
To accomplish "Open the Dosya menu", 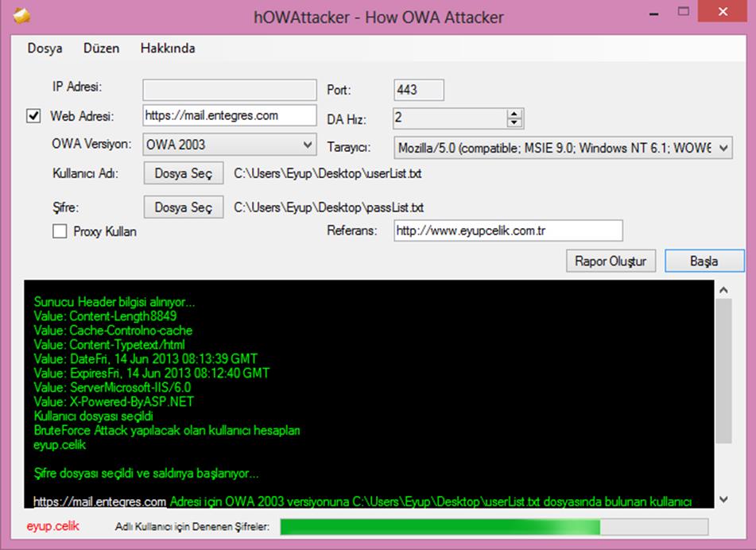I will [45, 48].
